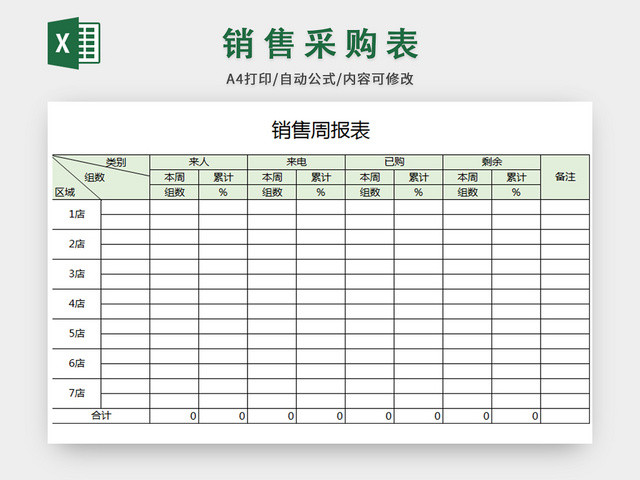
Task: Click the 备注 header cell
Action: (565, 177)
